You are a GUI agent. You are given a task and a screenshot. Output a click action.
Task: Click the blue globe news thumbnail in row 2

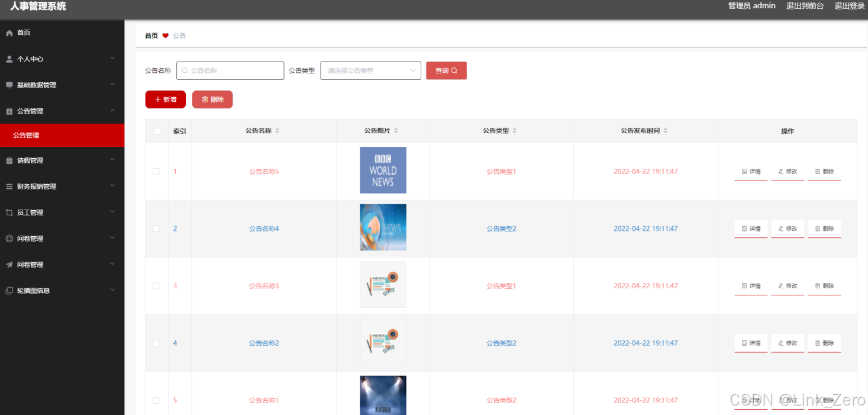383,227
